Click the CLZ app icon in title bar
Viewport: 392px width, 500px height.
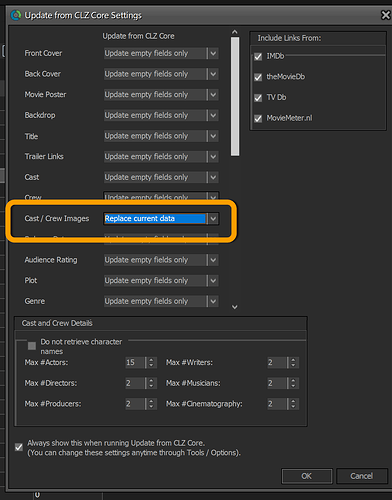click(16, 15)
